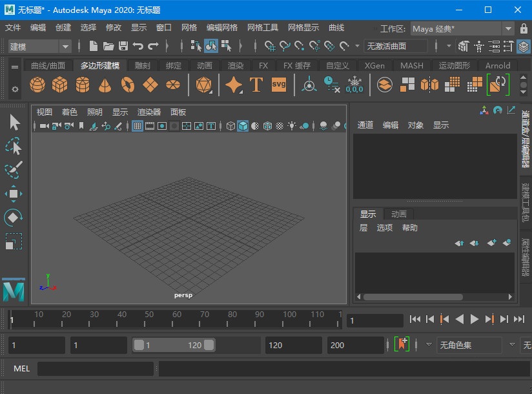Switch to the 雕刻 shelf tab

click(143, 65)
